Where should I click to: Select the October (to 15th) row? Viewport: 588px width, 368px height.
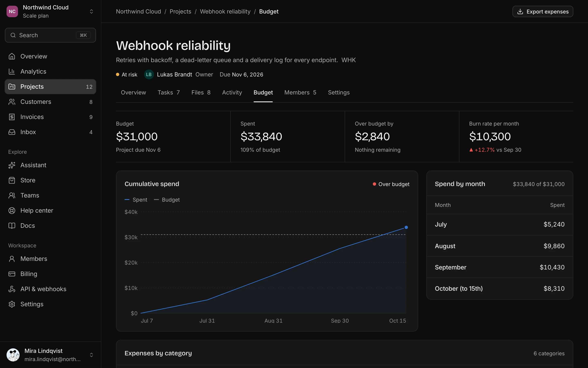pyautogui.click(x=500, y=289)
